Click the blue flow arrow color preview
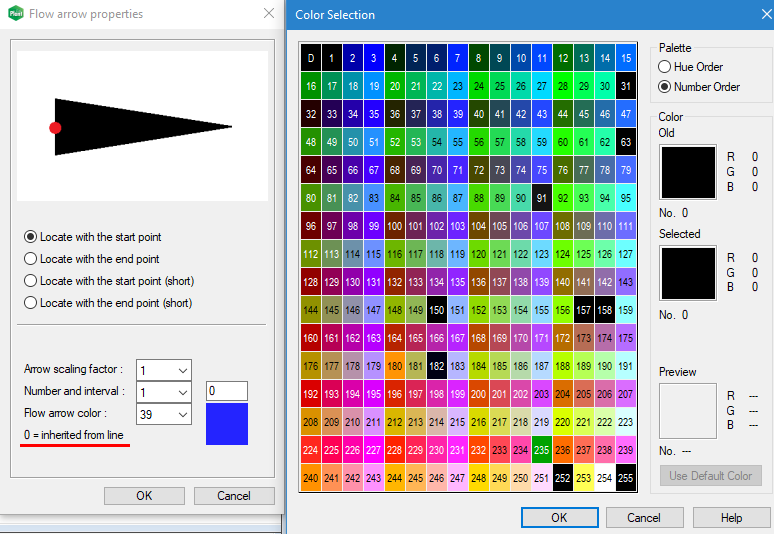The width and height of the screenshot is (774, 534). pos(226,424)
